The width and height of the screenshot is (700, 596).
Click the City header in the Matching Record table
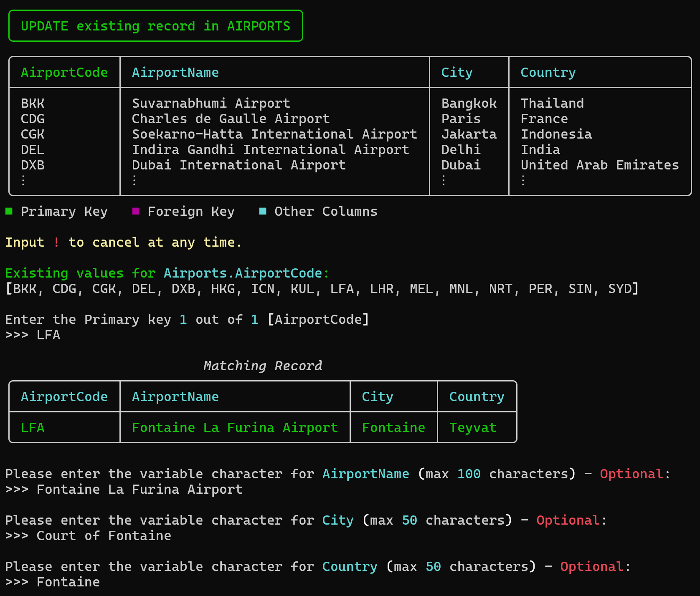pos(377,396)
